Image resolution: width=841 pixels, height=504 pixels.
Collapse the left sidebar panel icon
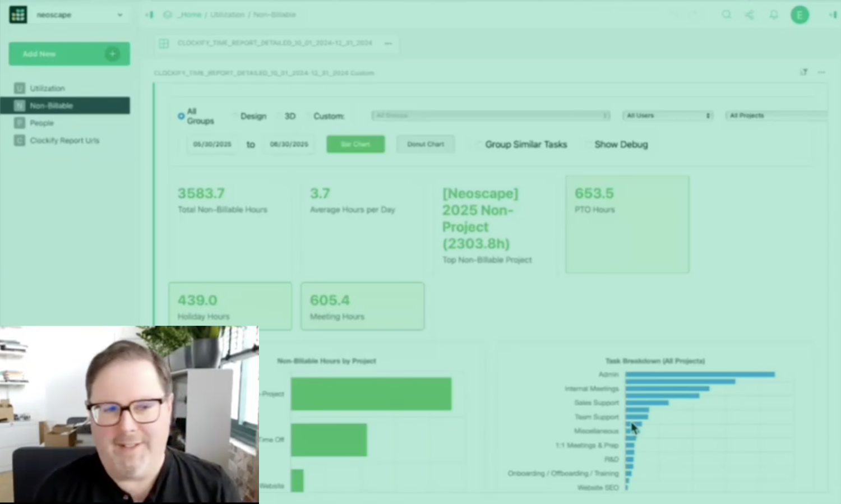coord(149,15)
